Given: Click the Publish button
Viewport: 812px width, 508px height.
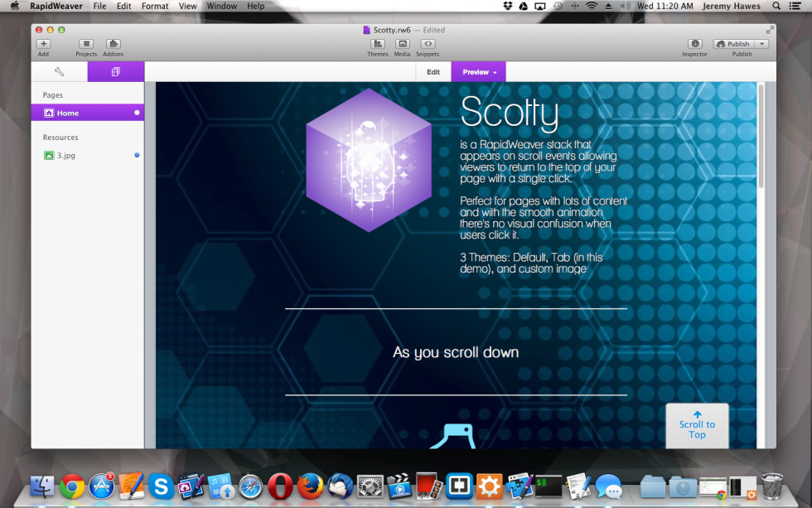Looking at the screenshot, I should pos(734,44).
